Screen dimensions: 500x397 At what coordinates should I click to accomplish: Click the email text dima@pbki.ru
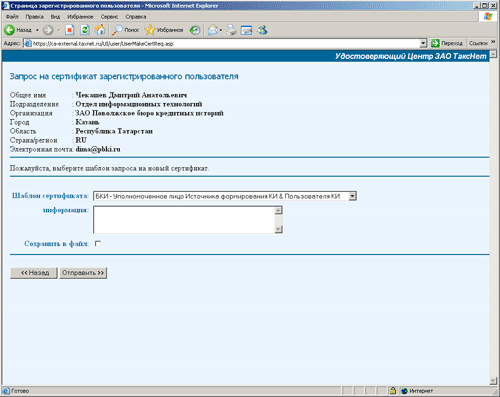[x=98, y=149]
